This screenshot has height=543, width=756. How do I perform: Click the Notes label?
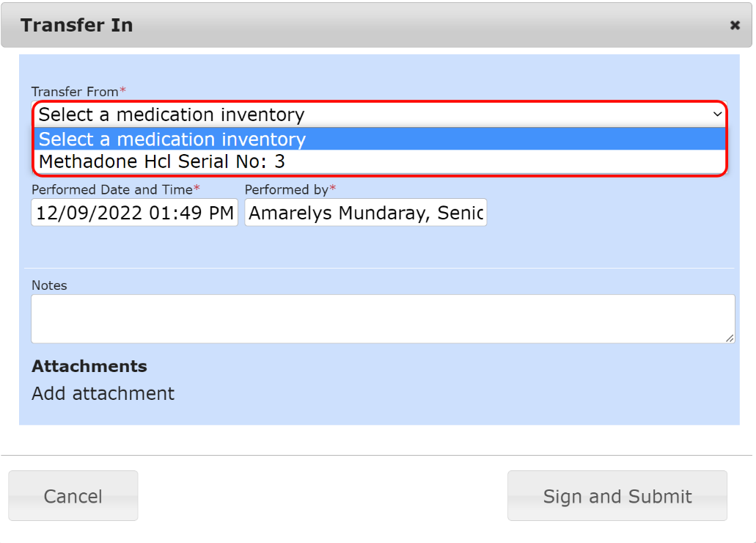(x=49, y=285)
